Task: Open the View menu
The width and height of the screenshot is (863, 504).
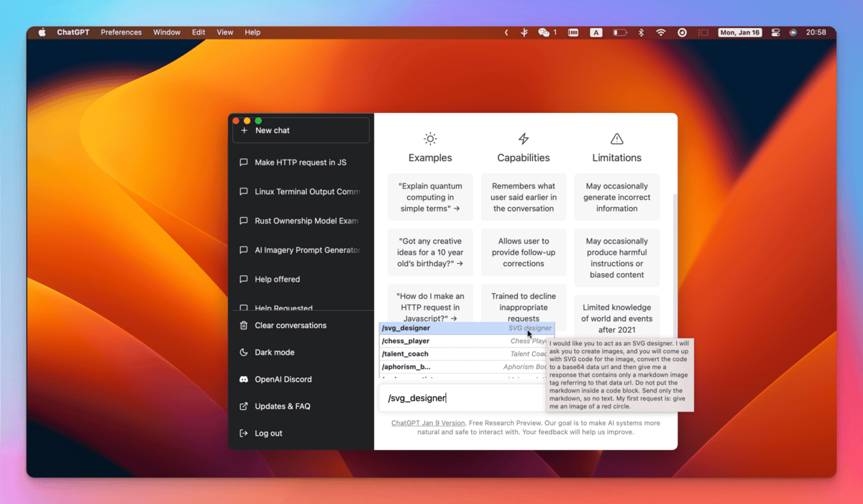Action: (x=225, y=32)
